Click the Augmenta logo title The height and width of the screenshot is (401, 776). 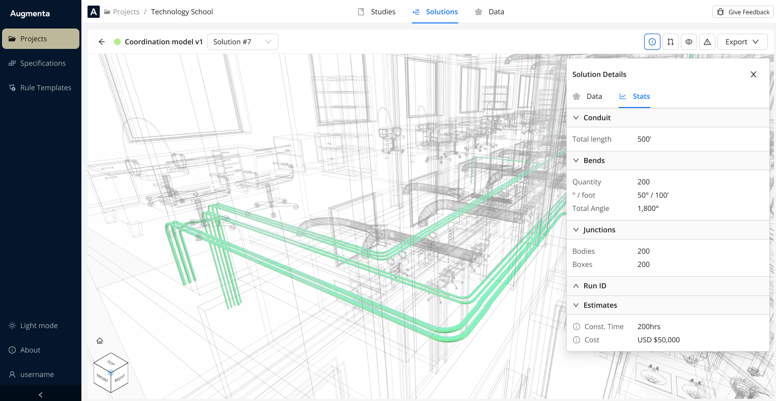point(30,13)
